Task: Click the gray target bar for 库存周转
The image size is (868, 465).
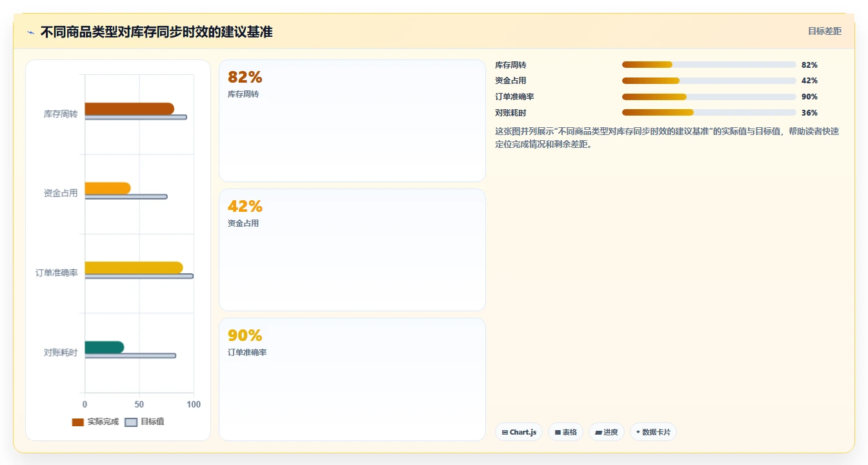Action: click(136, 117)
